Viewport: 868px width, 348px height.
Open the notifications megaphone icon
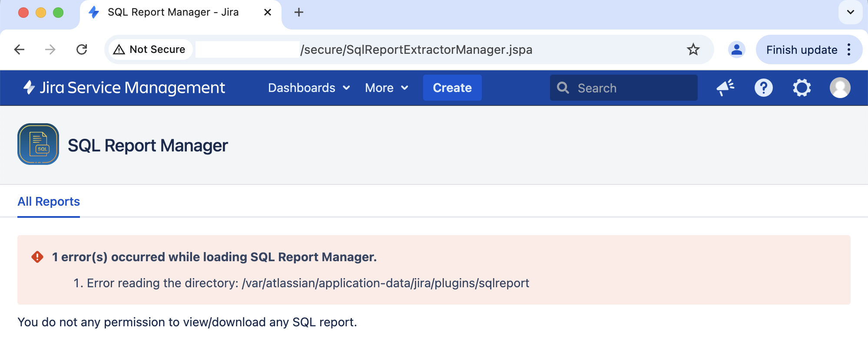[x=725, y=88]
